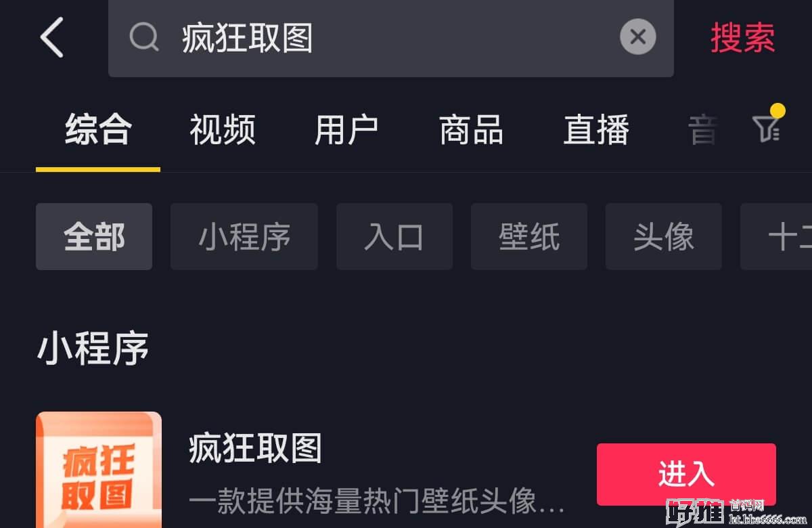Tap the magnifier icon in search bar
Screen dimensions: 812x528
click(144, 37)
